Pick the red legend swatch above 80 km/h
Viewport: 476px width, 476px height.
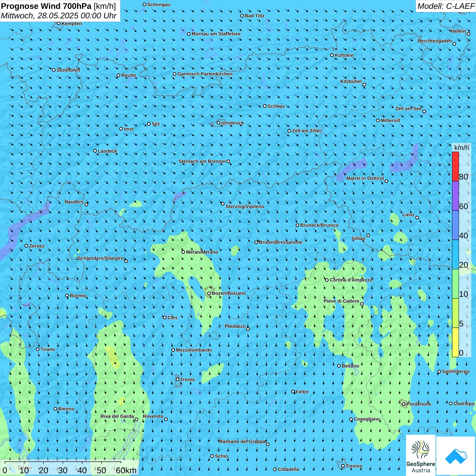tap(455, 166)
